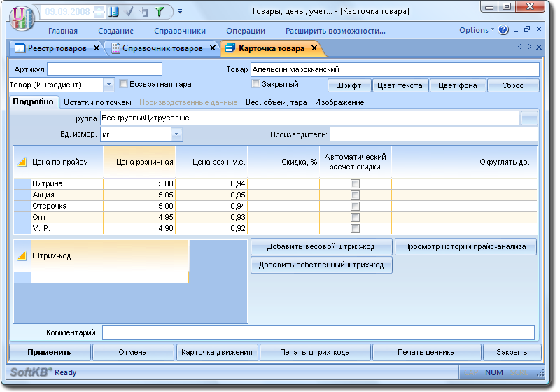Screen dimensions: 560x392
Task: Close the Реестр товаров tab
Action: tap(97, 48)
